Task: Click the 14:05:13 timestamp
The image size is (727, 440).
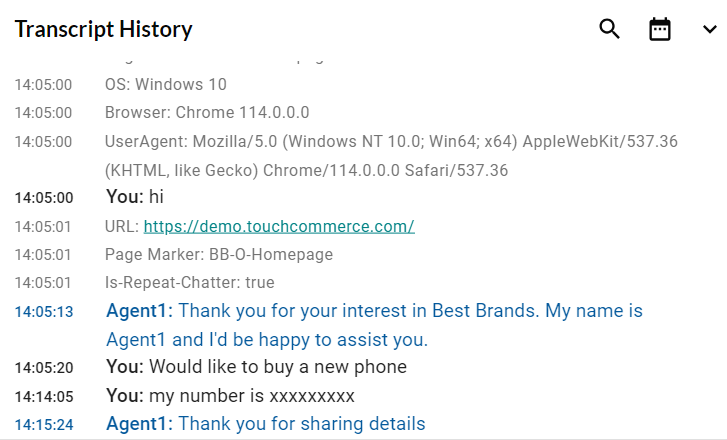Action: coord(43,311)
